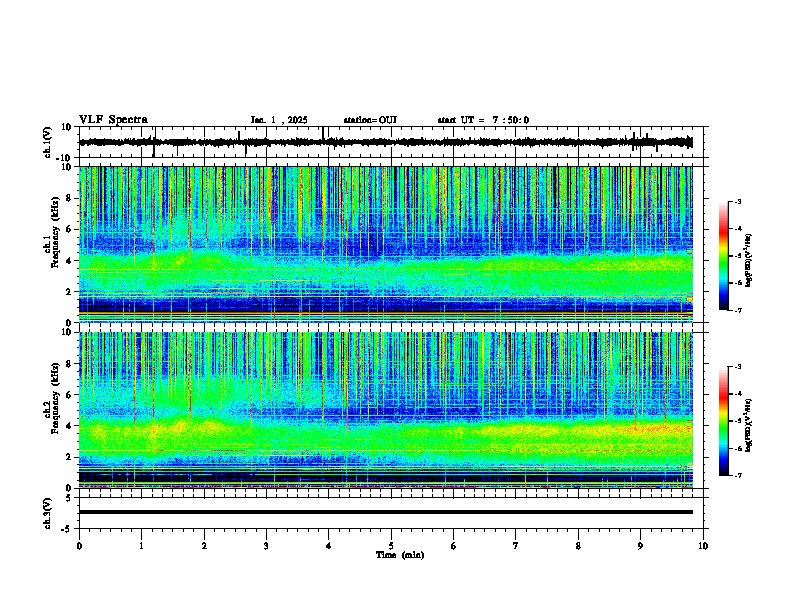Click time axis tick label '10'
792x612 pixels.
(x=703, y=546)
